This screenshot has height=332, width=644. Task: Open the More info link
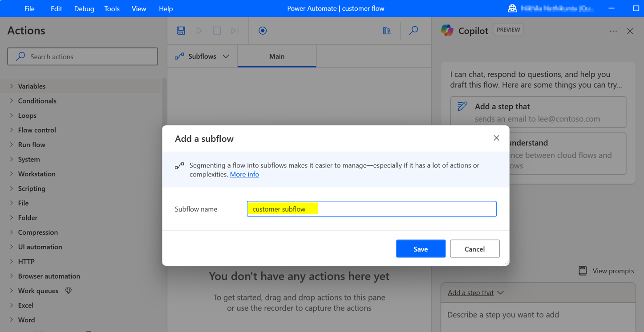[x=244, y=174]
